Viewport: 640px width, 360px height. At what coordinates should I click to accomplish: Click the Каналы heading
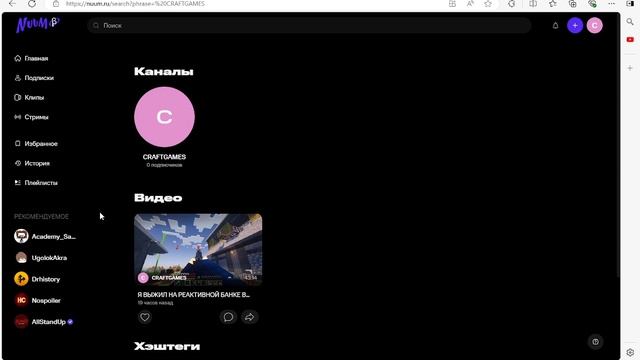[x=164, y=71]
